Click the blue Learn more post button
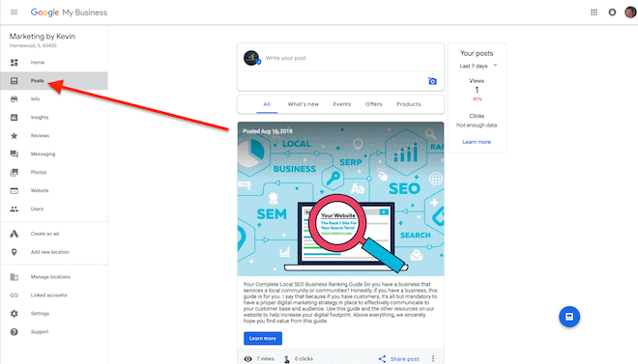This screenshot has height=364, width=638. tap(263, 338)
